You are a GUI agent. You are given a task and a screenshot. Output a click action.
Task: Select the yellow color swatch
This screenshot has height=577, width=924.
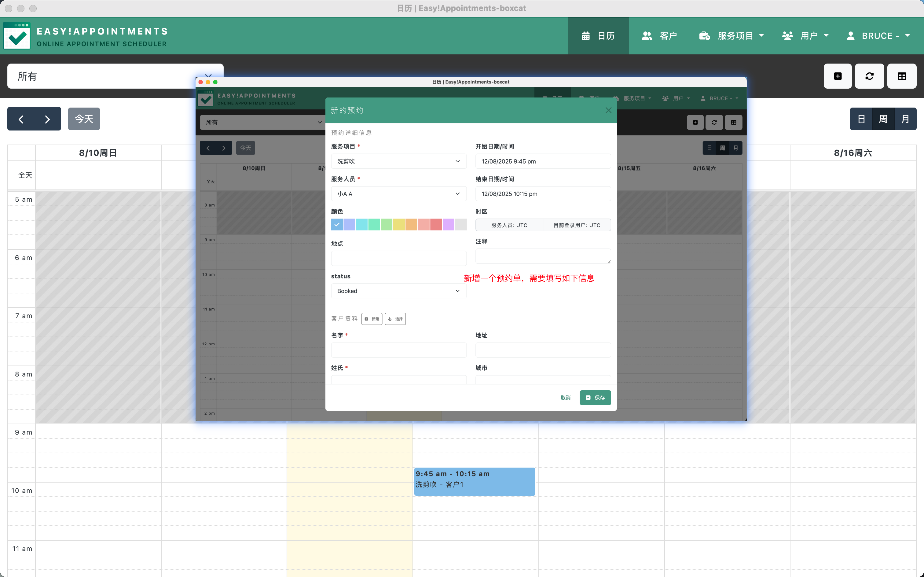pos(399,225)
